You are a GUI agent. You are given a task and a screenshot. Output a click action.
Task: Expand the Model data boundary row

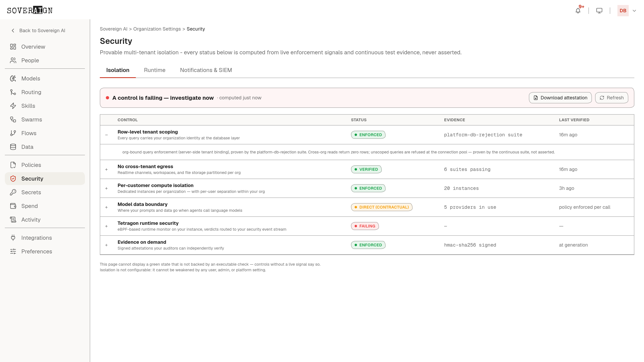[x=106, y=207]
